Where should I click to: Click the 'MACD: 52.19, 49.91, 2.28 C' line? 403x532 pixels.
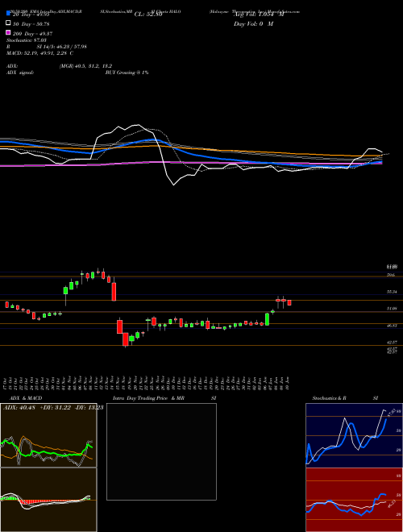40,53
